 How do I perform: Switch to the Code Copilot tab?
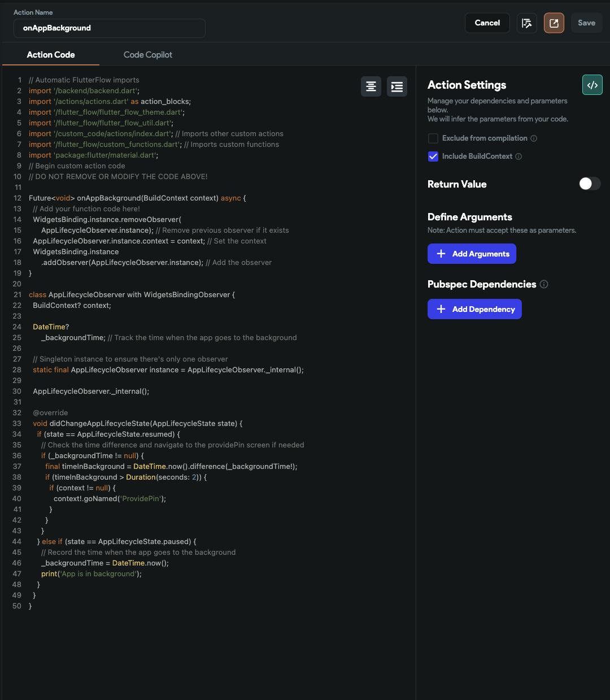148,55
